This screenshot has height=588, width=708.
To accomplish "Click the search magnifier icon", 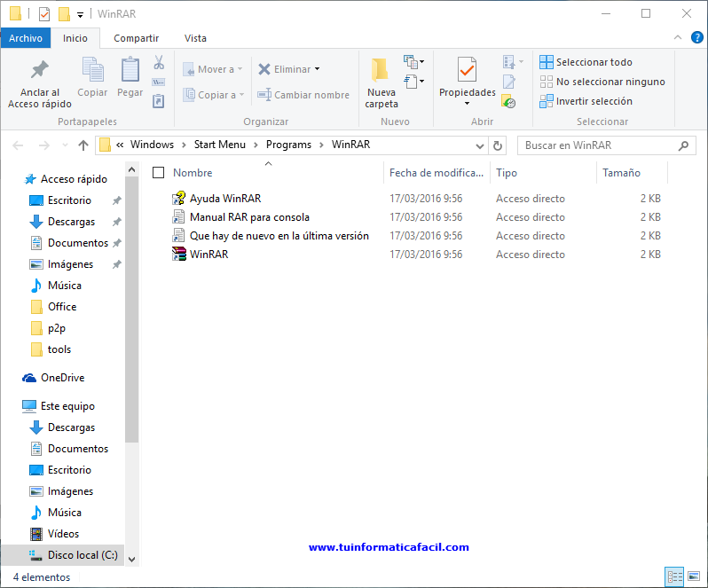I will 684,145.
